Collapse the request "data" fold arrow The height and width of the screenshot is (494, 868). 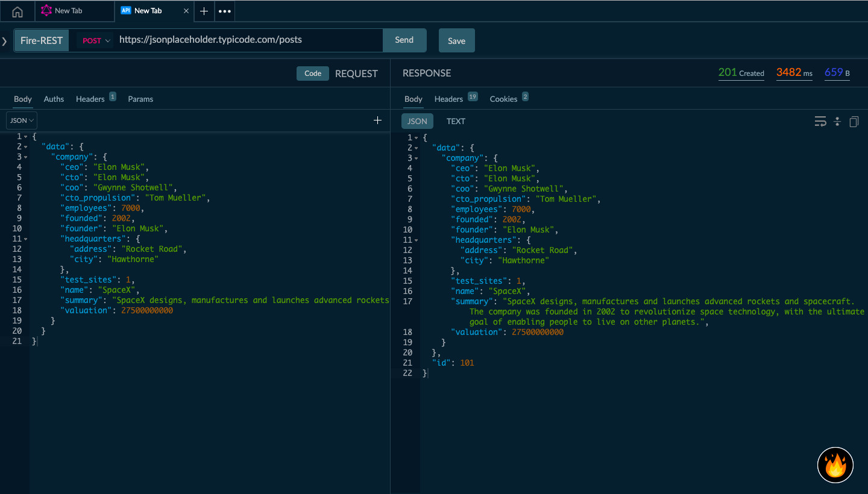(x=25, y=147)
